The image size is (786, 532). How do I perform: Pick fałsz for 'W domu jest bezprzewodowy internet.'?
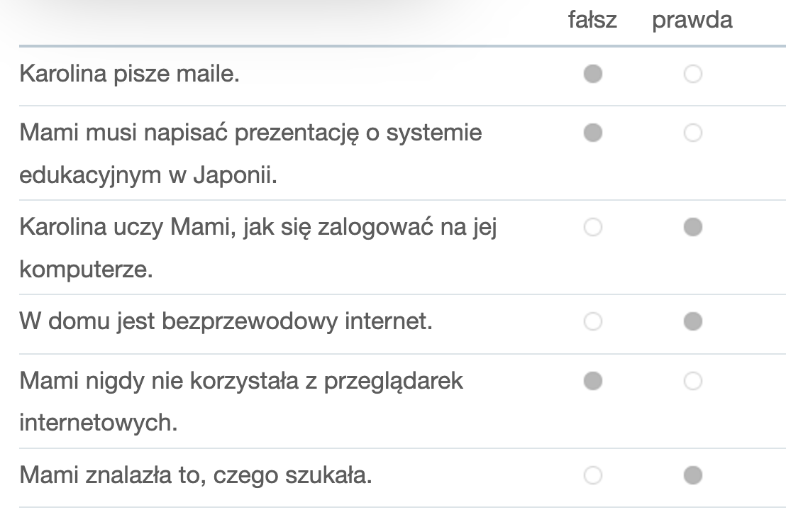tap(592, 321)
